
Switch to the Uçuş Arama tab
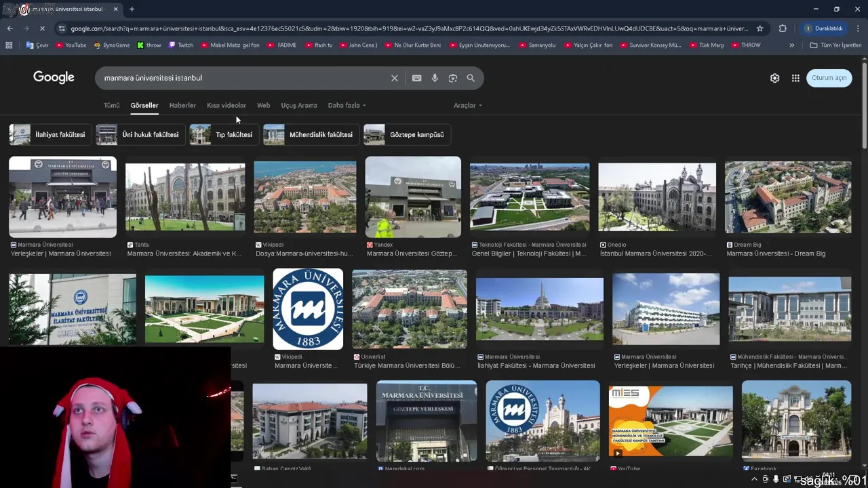299,105
